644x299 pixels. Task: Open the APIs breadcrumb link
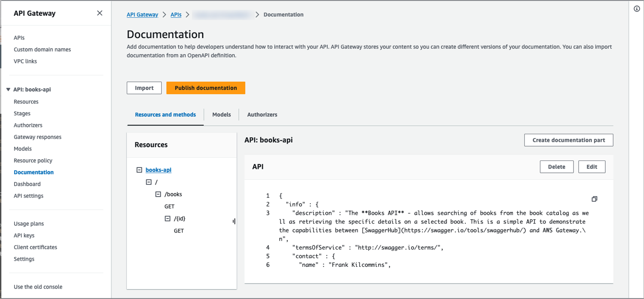pyautogui.click(x=176, y=15)
